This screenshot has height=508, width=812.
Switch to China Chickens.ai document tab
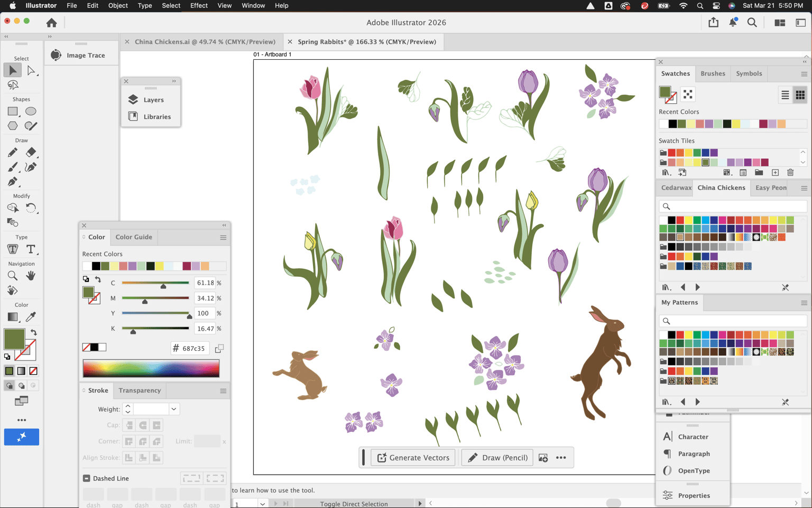205,42
